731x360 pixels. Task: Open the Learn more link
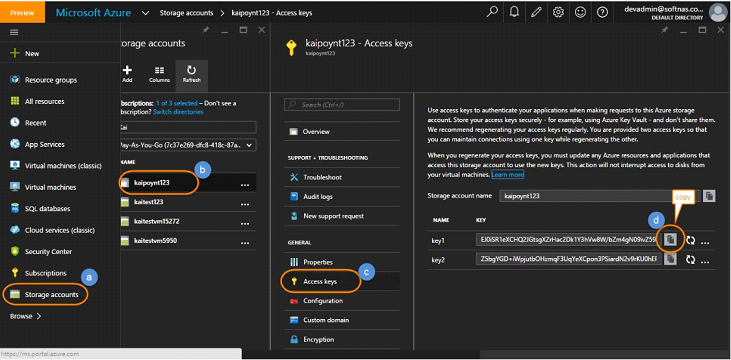507,174
